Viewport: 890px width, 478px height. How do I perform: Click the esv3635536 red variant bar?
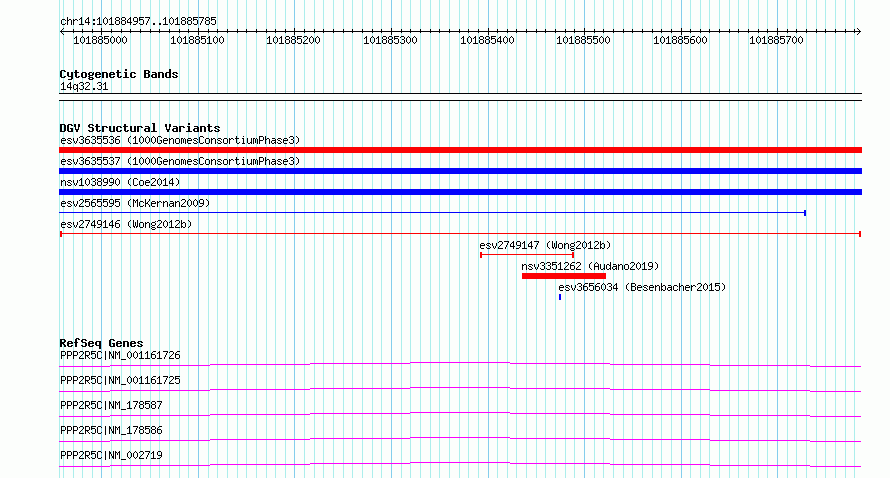[x=460, y=150]
